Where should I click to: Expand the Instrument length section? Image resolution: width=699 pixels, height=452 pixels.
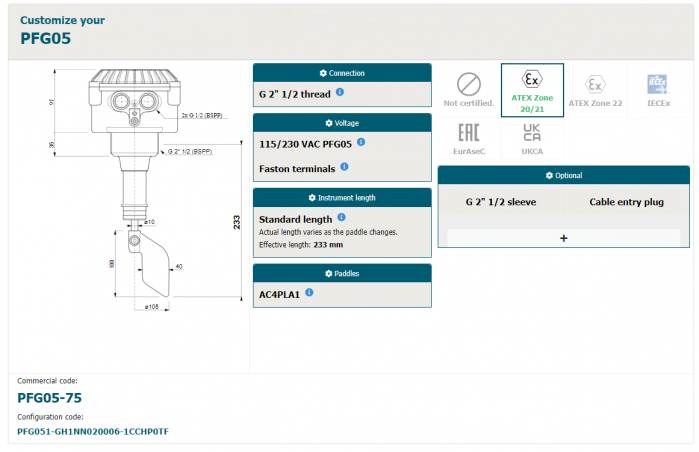pos(342,198)
